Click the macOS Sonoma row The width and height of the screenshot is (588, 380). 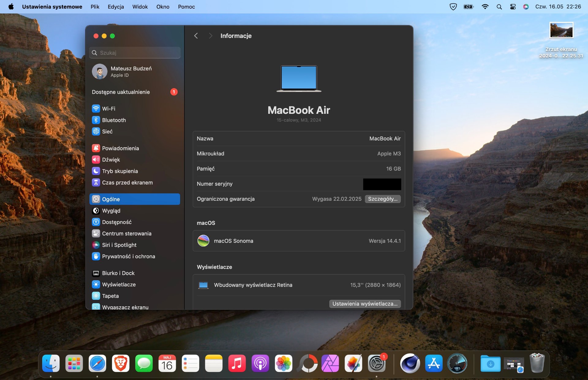point(299,241)
